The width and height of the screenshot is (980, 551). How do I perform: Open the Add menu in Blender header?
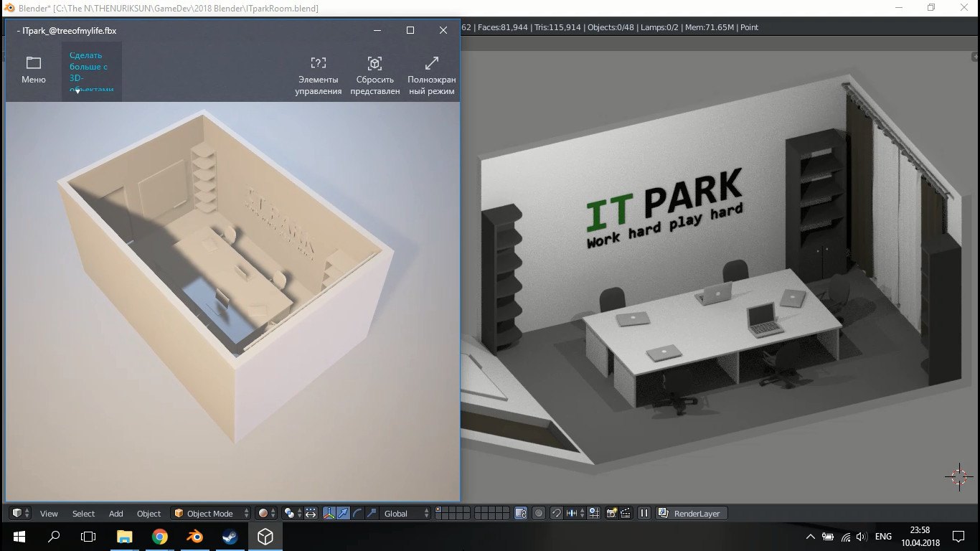click(116, 514)
